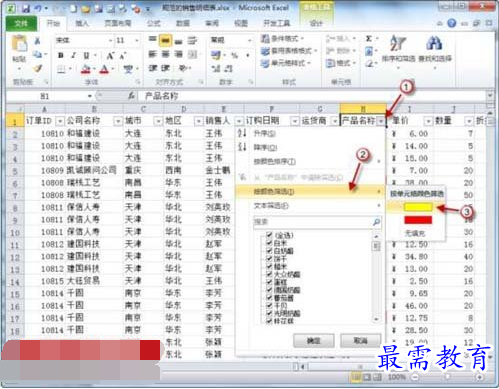
Task: Click the Conditional Formatting icon
Action: click(x=265, y=39)
